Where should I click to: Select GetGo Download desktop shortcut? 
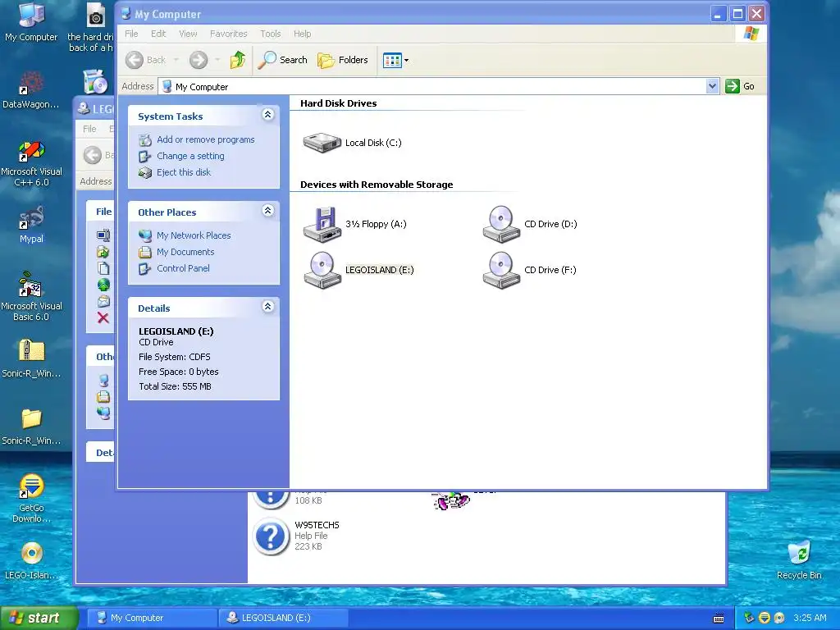coord(31,499)
